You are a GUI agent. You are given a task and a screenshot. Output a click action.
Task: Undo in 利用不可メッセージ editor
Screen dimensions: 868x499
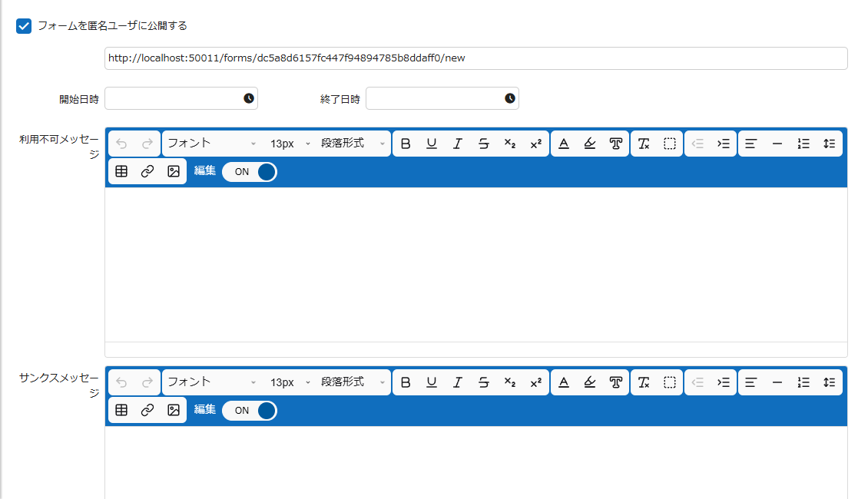(x=121, y=144)
